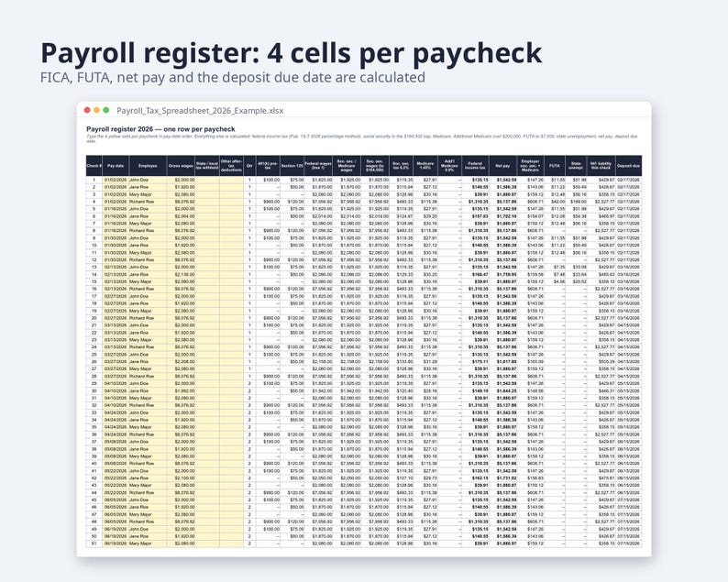Click the 'Employer soc. sec. + Medicare' header
Image resolution: width=728 pixels, height=582 pixels.
[x=530, y=166]
